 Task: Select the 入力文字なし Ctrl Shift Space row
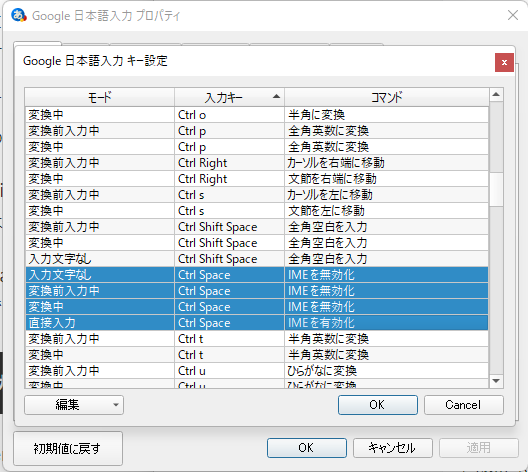point(257,259)
